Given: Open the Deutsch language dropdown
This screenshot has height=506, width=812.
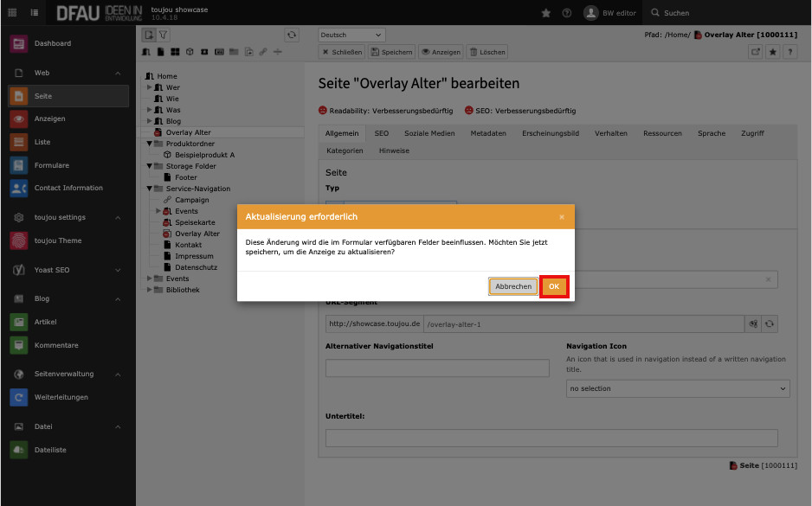Looking at the screenshot, I should pyautogui.click(x=351, y=35).
